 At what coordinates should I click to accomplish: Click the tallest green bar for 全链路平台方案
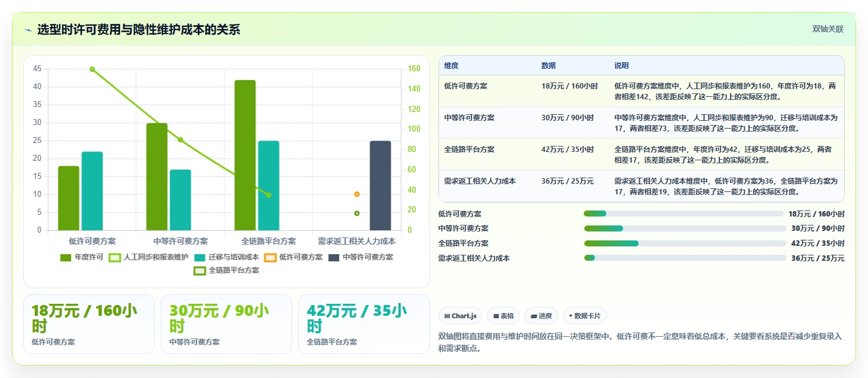click(245, 155)
